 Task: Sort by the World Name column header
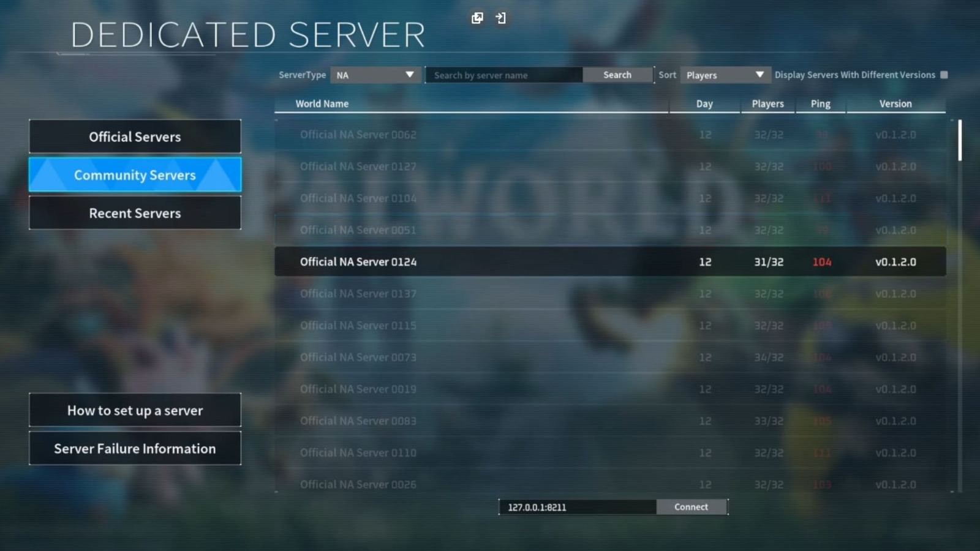click(x=322, y=103)
